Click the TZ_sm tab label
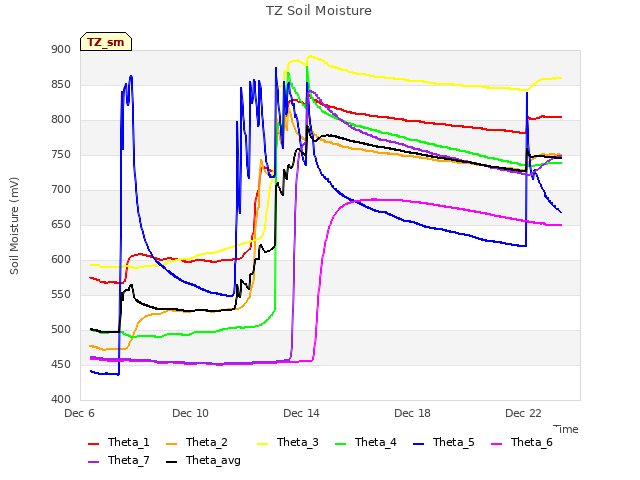The image size is (640, 480). [106, 42]
